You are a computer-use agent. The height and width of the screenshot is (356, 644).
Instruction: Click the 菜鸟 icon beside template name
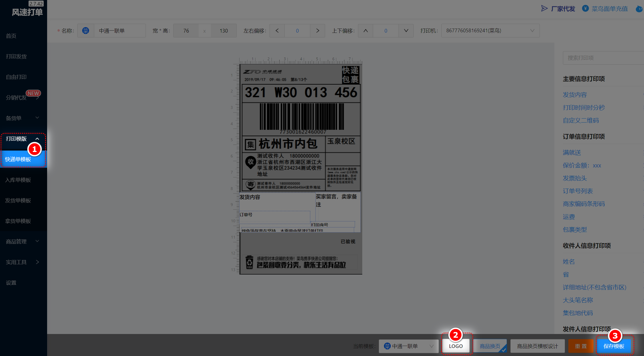pos(86,31)
